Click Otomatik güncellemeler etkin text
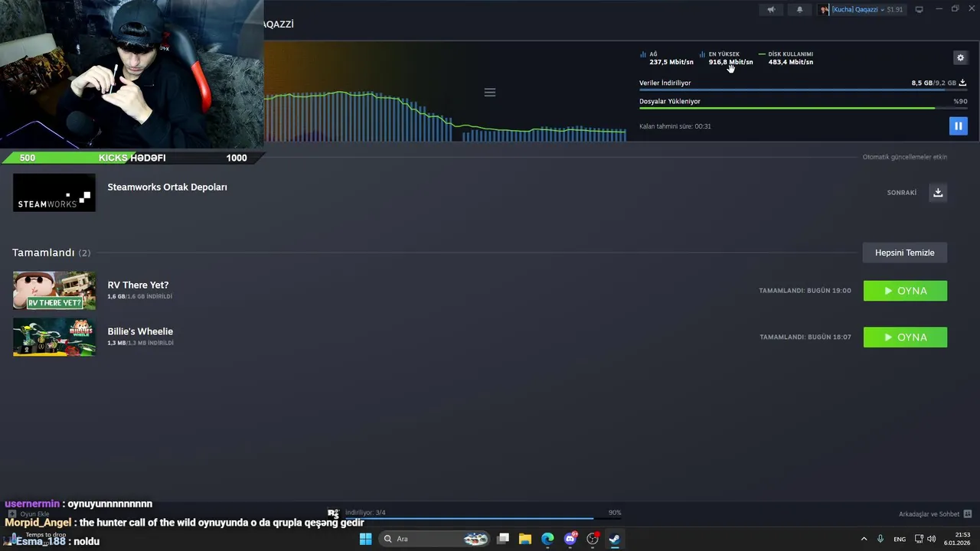This screenshot has height=551, width=980. pyautogui.click(x=905, y=157)
